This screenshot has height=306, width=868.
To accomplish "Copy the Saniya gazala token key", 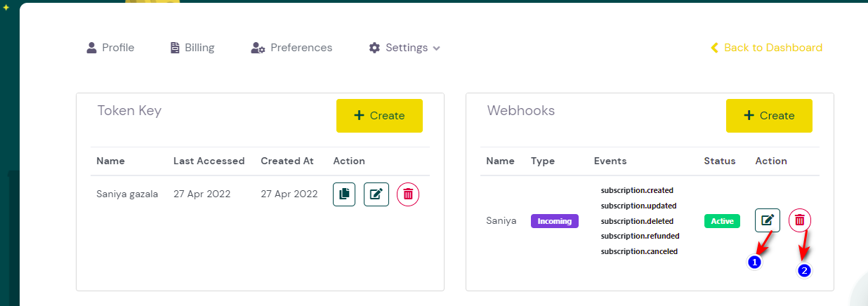I will [344, 194].
